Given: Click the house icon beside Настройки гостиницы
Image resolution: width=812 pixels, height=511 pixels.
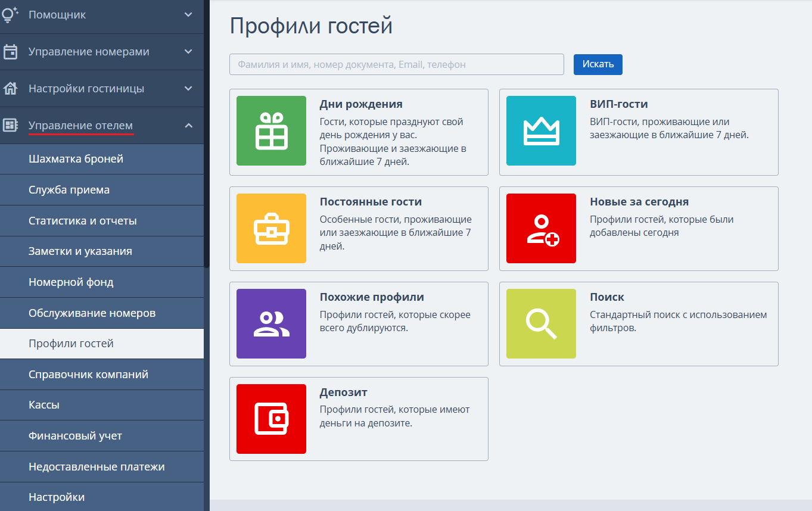Looking at the screenshot, I should coord(10,89).
